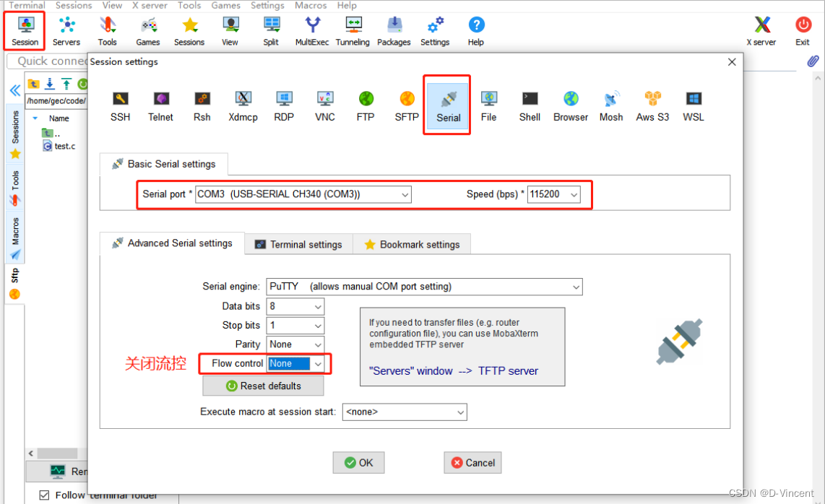Open the Tunneling toolbar icon

(353, 31)
